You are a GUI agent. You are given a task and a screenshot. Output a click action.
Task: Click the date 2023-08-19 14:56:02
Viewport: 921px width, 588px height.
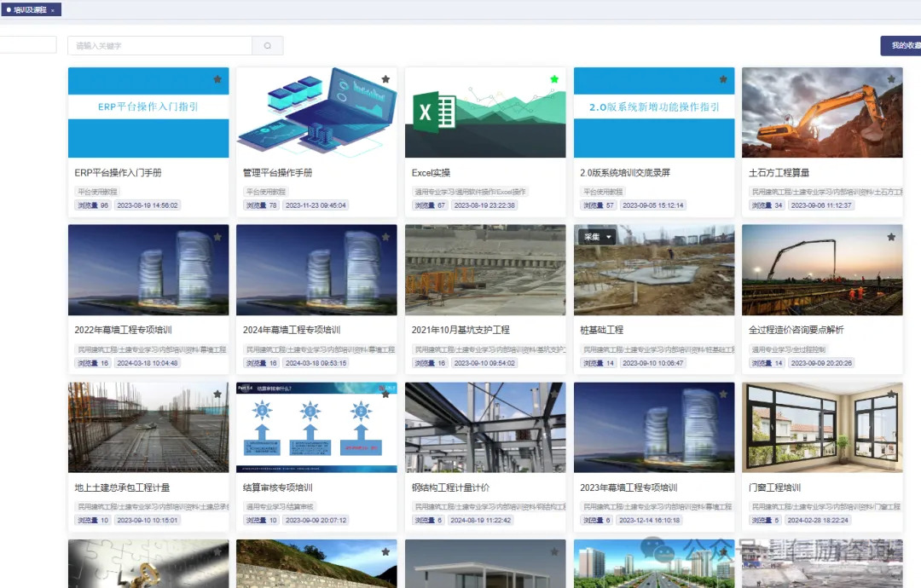148,205
